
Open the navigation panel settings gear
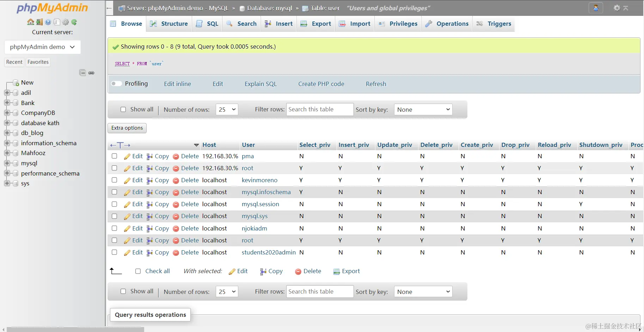click(66, 22)
